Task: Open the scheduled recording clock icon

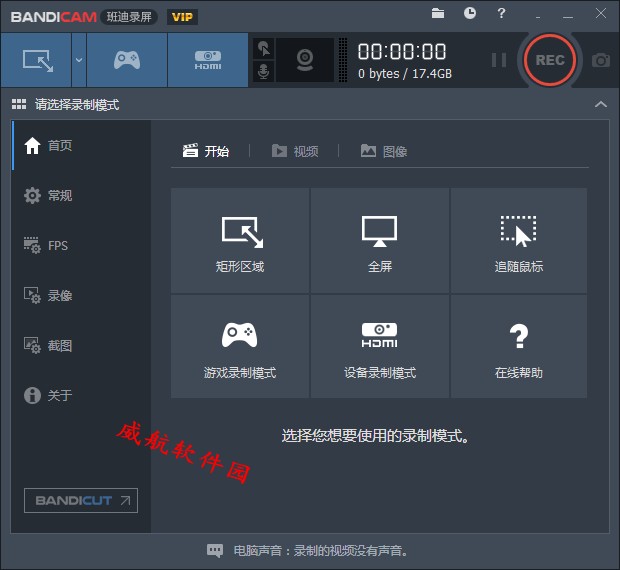Action: (x=470, y=13)
